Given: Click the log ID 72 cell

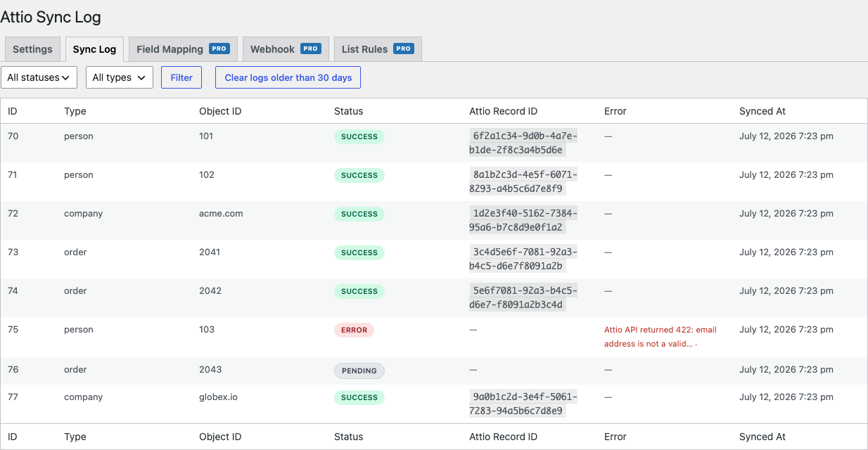Looking at the screenshot, I should point(13,213).
